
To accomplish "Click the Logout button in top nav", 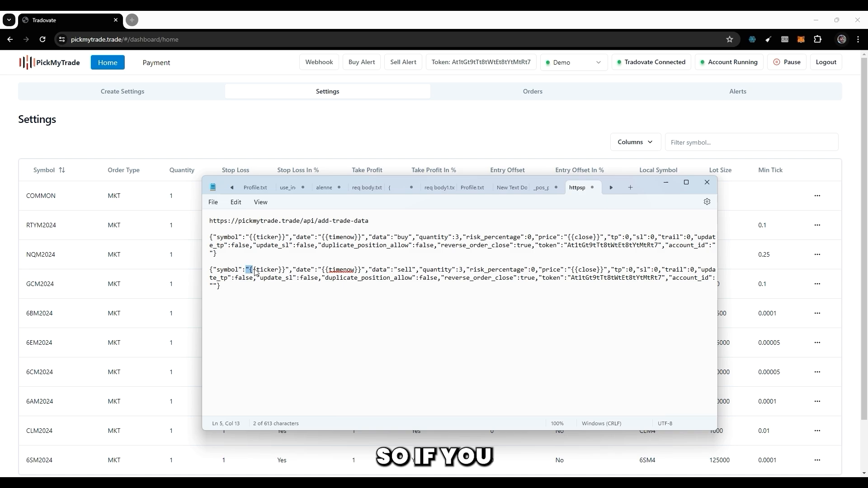I will 826,62.
